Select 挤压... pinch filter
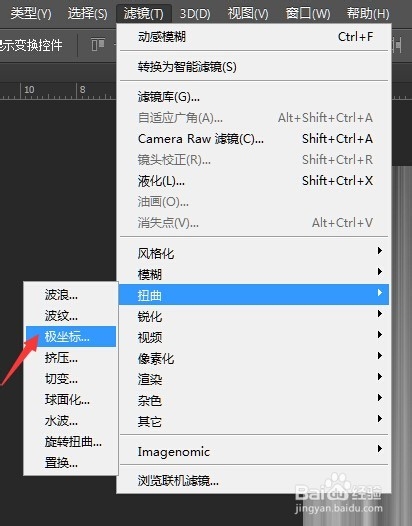 [71, 358]
